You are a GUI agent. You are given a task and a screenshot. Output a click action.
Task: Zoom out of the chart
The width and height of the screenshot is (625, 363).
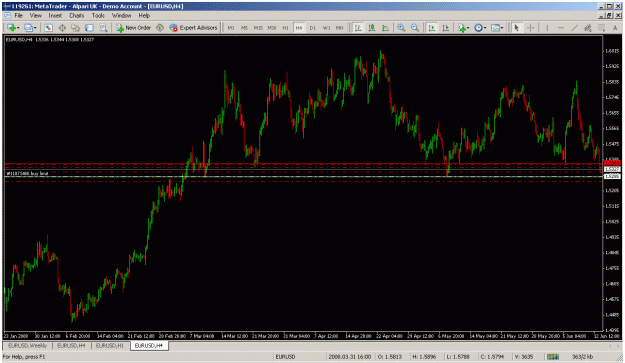click(415, 27)
